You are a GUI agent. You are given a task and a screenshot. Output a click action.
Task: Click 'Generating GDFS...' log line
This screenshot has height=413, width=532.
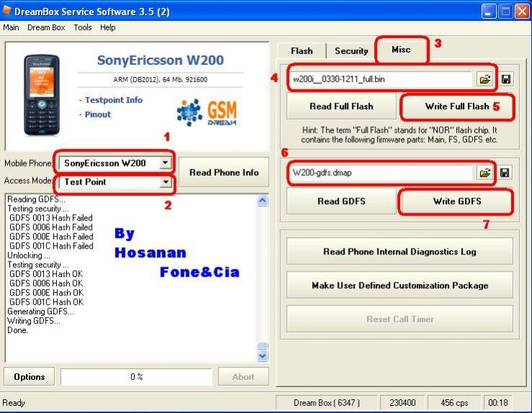click(40, 311)
